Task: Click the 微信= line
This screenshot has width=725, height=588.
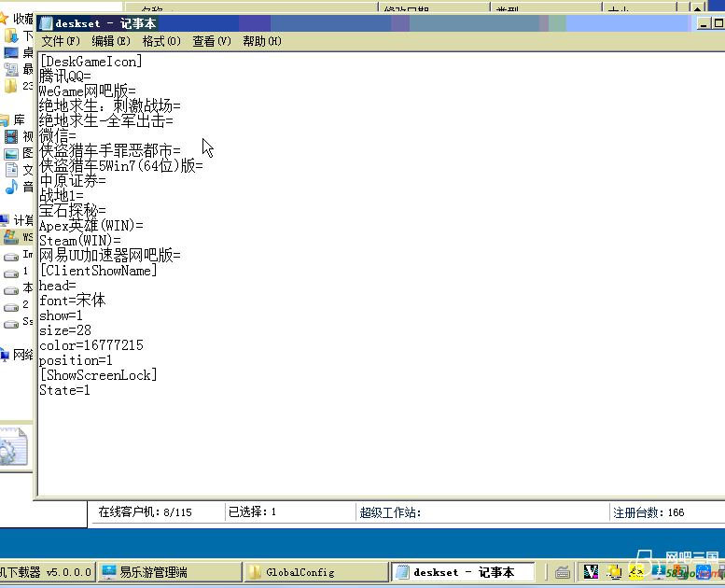Action: (57, 136)
